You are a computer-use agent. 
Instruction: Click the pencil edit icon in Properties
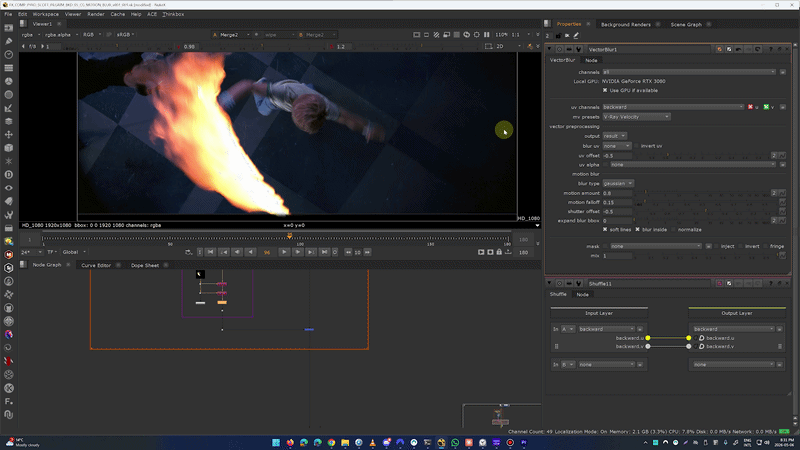click(x=576, y=36)
